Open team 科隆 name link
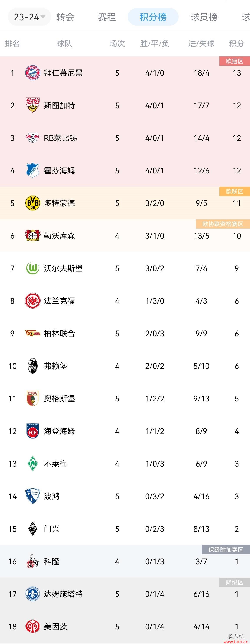This screenshot has width=250, height=644. [x=51, y=561]
